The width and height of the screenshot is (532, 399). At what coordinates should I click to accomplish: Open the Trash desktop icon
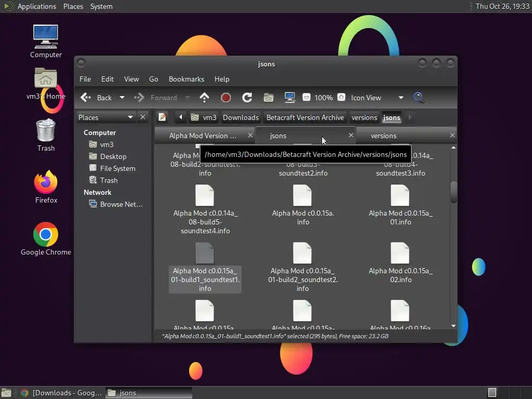pyautogui.click(x=46, y=135)
